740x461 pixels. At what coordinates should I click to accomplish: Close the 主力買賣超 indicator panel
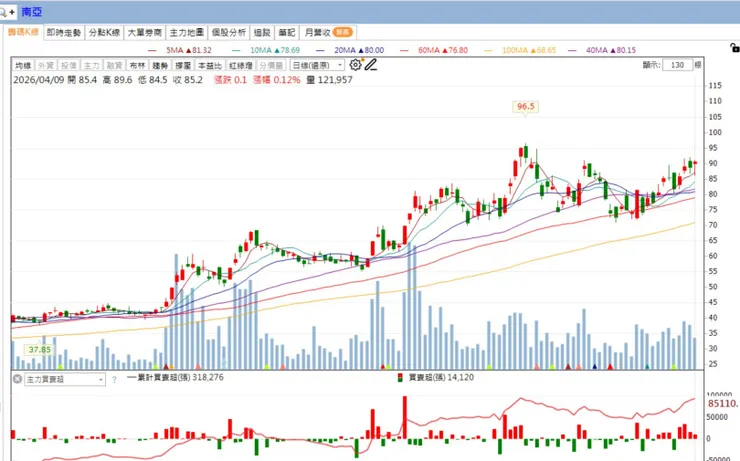pyautogui.click(x=17, y=379)
